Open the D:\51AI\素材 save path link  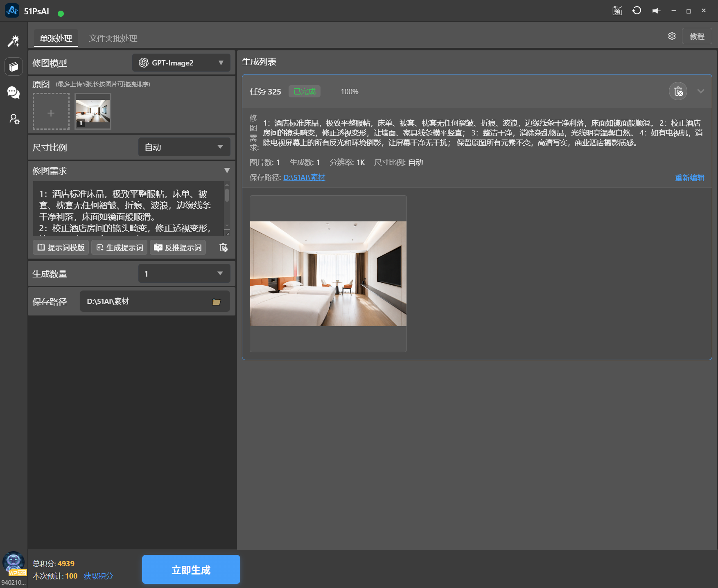coord(304,177)
